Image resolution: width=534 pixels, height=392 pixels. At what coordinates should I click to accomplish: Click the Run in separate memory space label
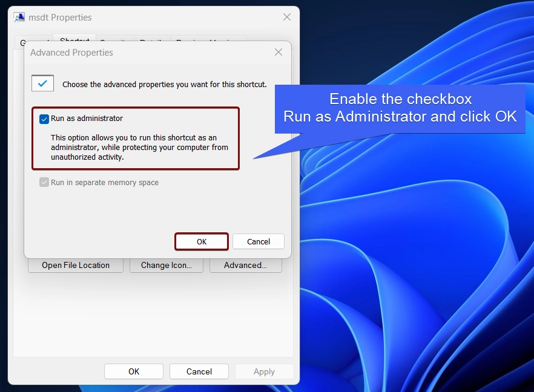pyautogui.click(x=105, y=183)
